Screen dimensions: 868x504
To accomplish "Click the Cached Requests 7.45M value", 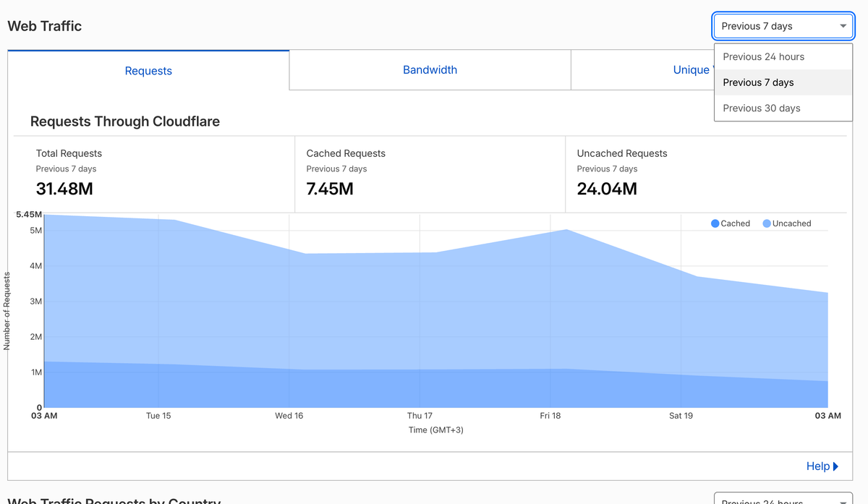I will tap(330, 189).
